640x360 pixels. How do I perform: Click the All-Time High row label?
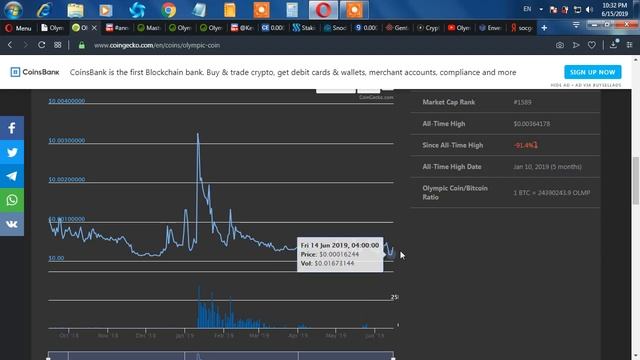point(444,124)
